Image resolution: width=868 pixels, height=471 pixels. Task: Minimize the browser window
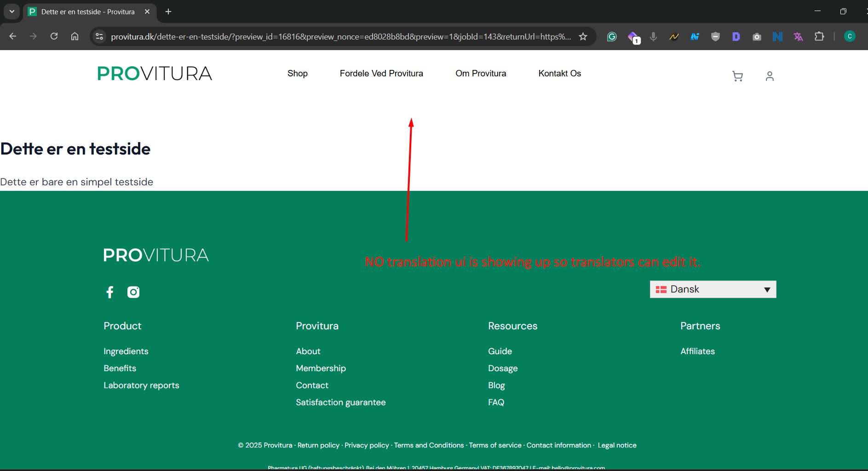[x=817, y=11]
